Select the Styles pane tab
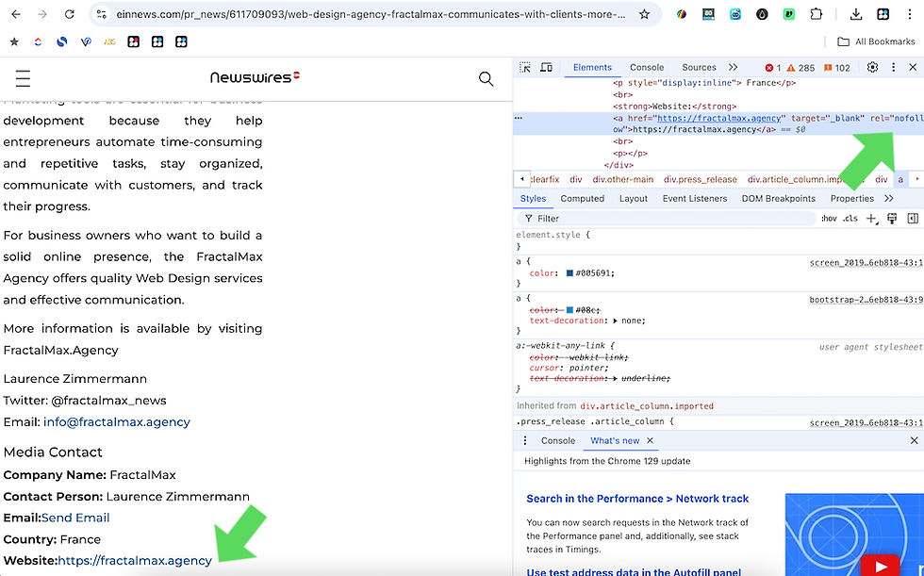The image size is (924, 576). 533,199
